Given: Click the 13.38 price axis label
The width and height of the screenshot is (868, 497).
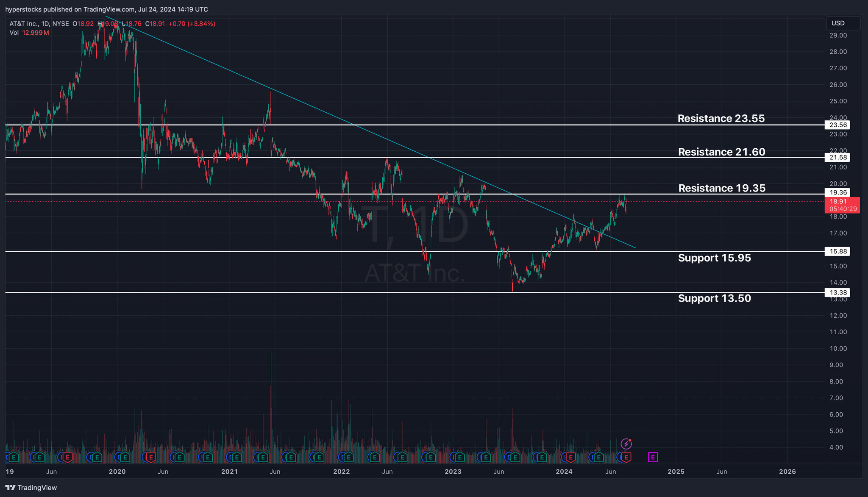Looking at the screenshot, I should pyautogui.click(x=837, y=293).
